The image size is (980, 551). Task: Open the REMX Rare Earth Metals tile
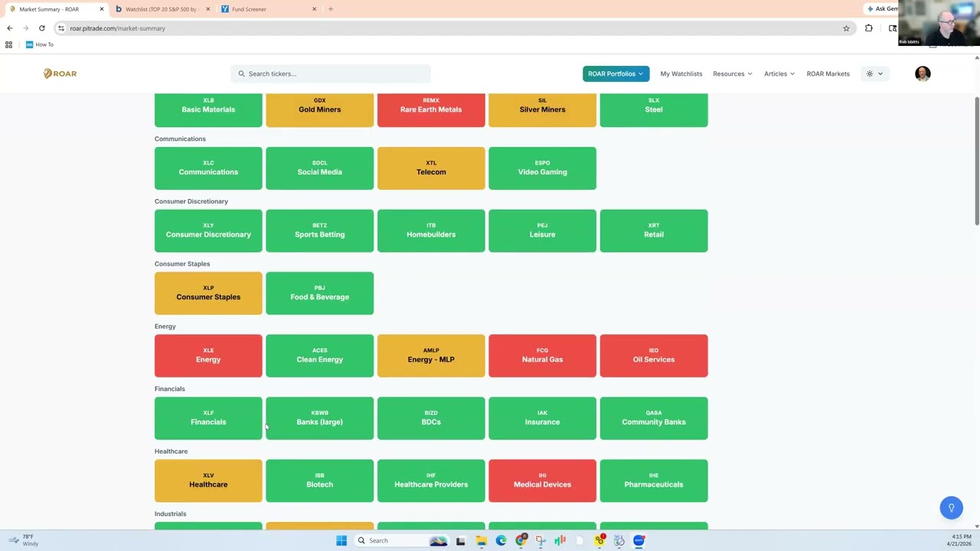[431, 109]
